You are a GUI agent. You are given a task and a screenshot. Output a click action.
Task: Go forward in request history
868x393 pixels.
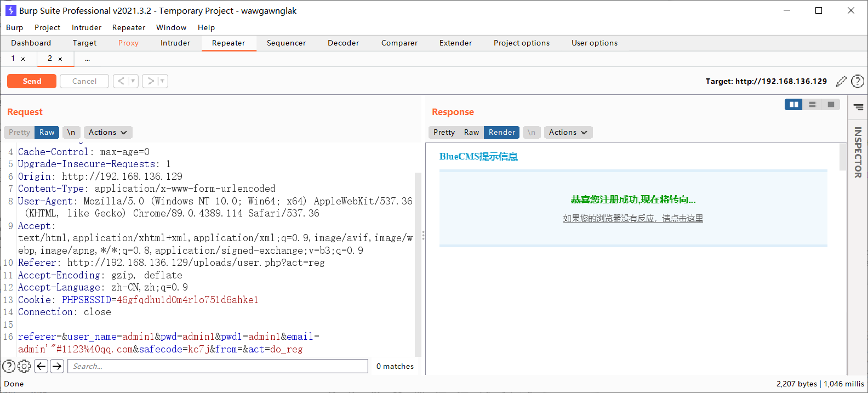pos(151,81)
